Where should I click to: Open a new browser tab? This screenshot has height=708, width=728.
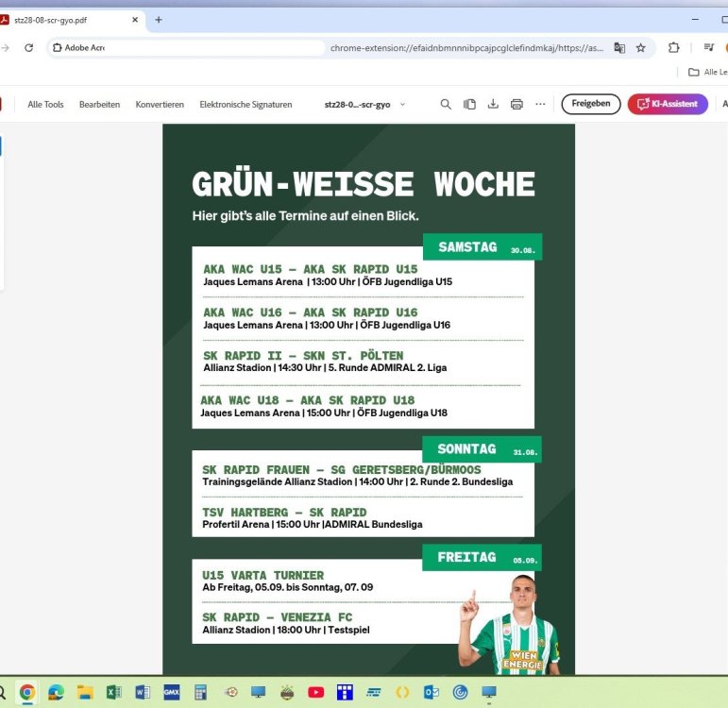point(159,20)
